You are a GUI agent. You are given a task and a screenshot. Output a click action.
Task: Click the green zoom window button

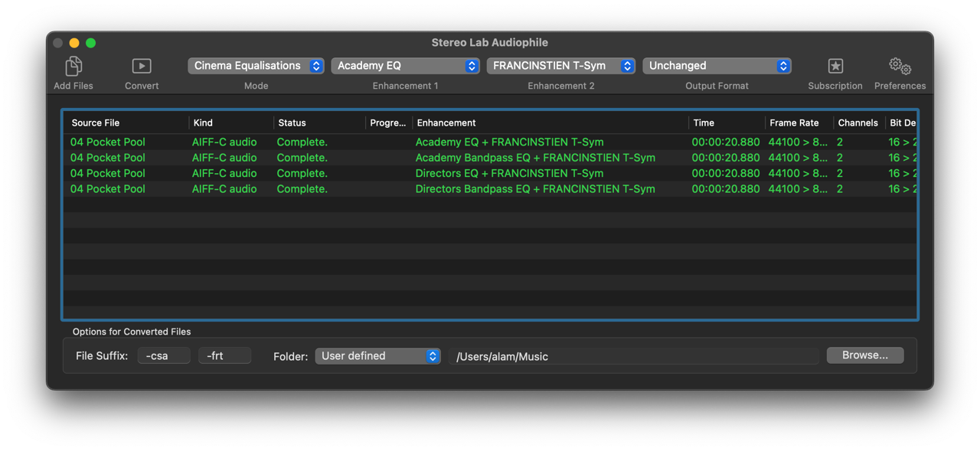90,43
